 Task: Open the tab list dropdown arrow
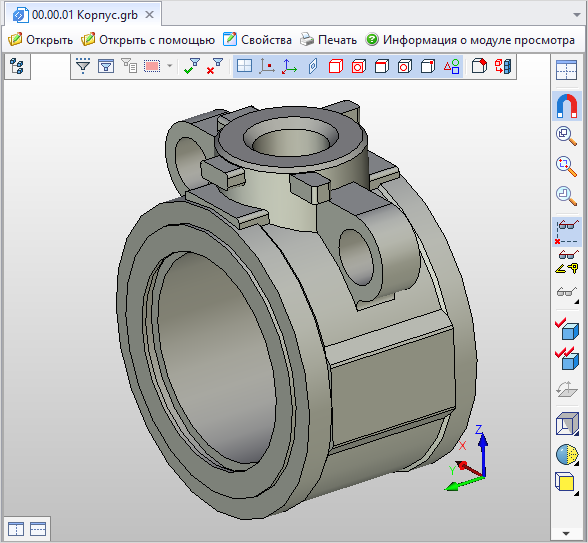click(576, 15)
